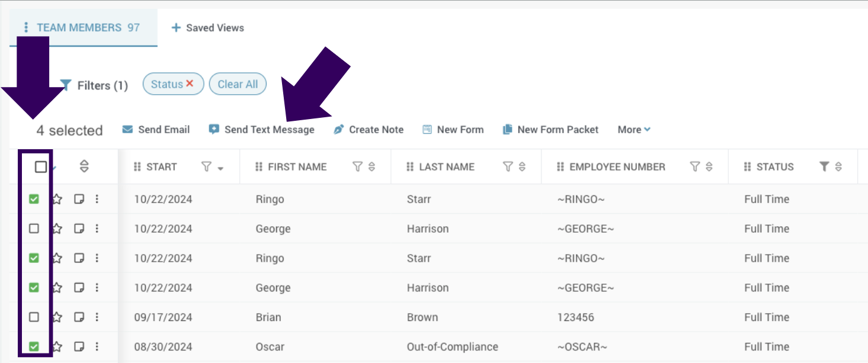Open the note icon in Oscar's row
The image size is (868, 363).
[x=79, y=346]
